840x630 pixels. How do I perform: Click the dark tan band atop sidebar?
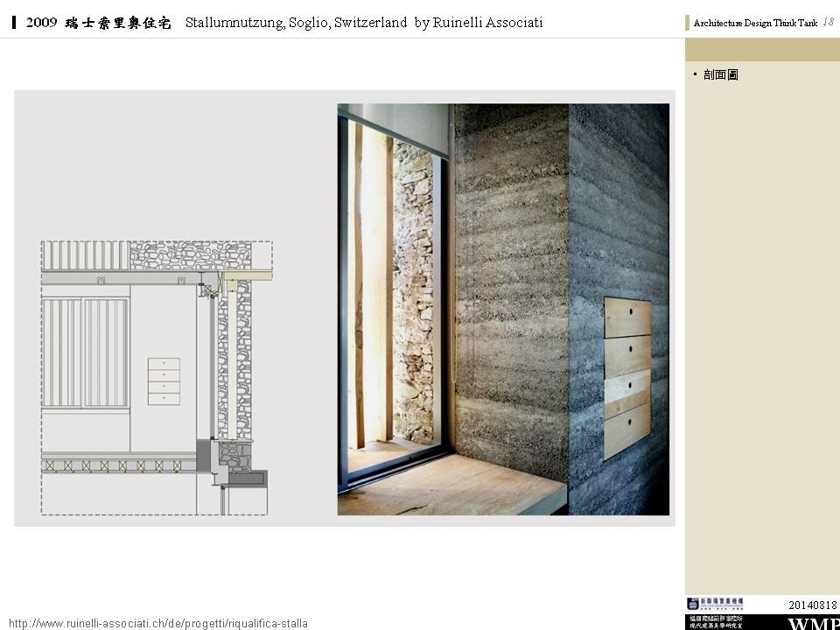click(762, 50)
